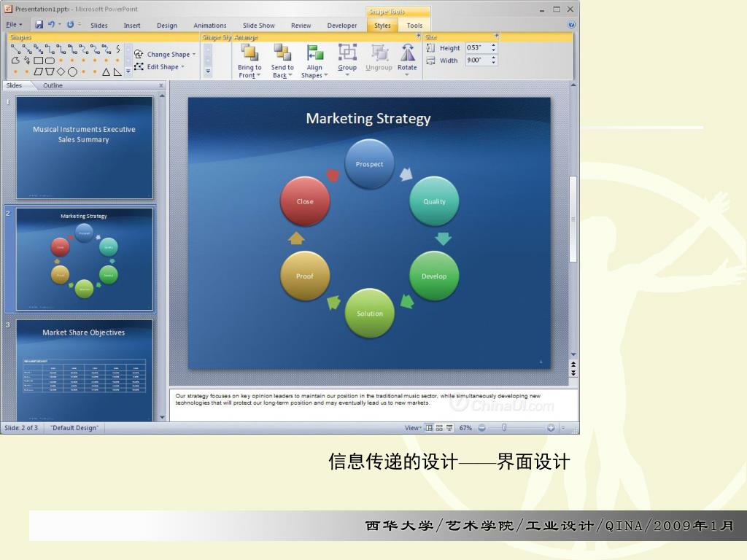Click the Save icon in quick access toolbar

point(39,24)
